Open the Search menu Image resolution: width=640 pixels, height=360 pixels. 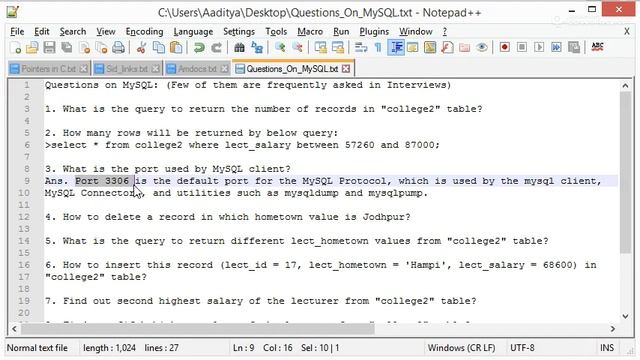click(x=73, y=31)
